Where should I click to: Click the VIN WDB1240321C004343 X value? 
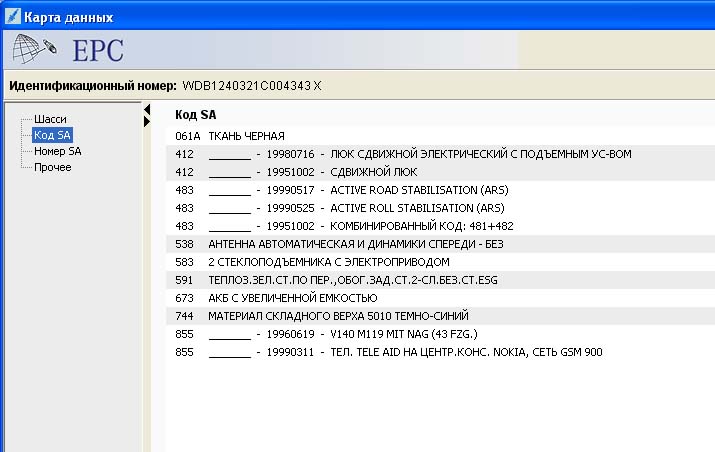tap(252, 85)
